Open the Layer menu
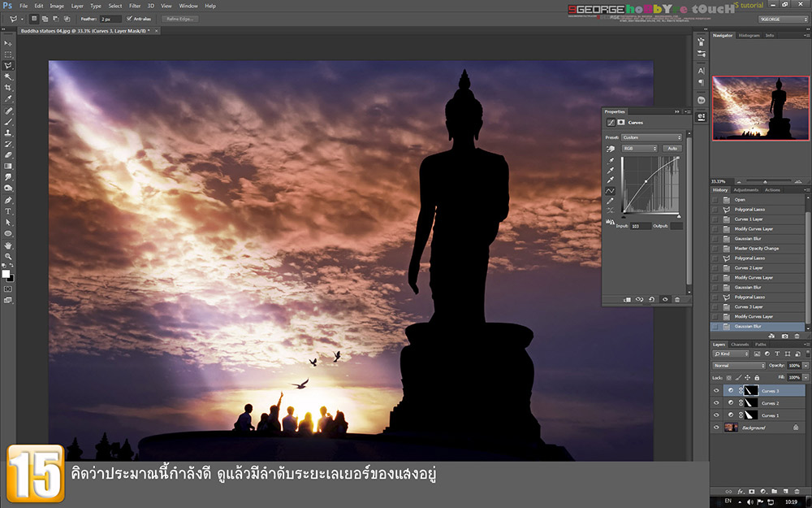Screen dimensions: 812x508 [x=77, y=6]
